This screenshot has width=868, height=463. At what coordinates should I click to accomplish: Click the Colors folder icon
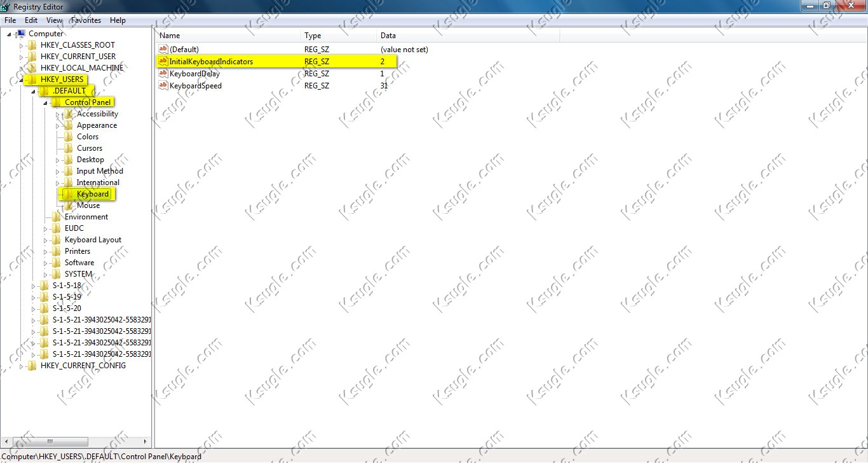69,137
